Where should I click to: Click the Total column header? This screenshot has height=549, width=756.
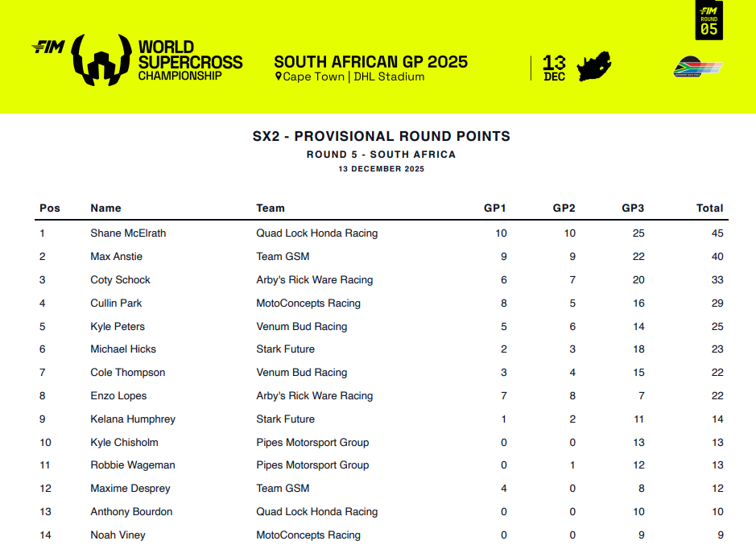click(709, 208)
